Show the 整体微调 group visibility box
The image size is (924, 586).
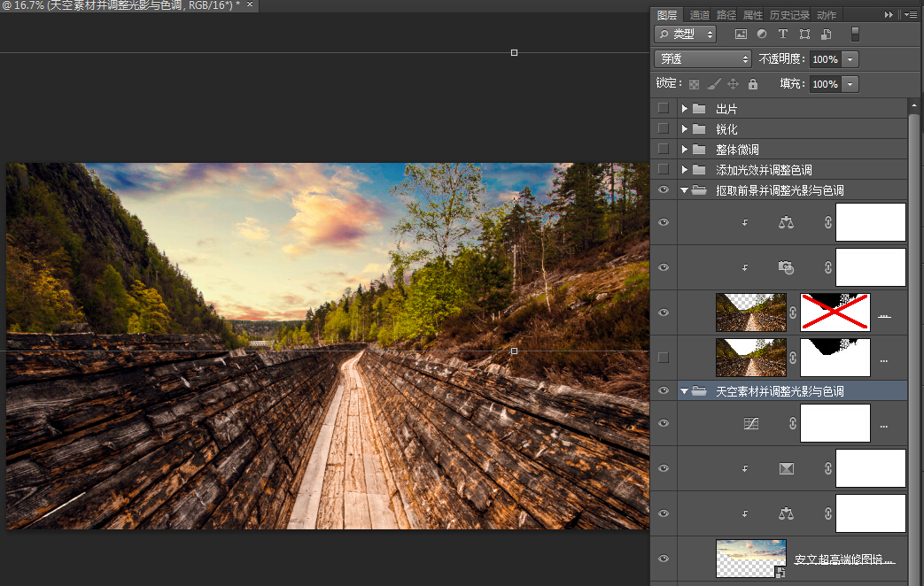point(664,149)
